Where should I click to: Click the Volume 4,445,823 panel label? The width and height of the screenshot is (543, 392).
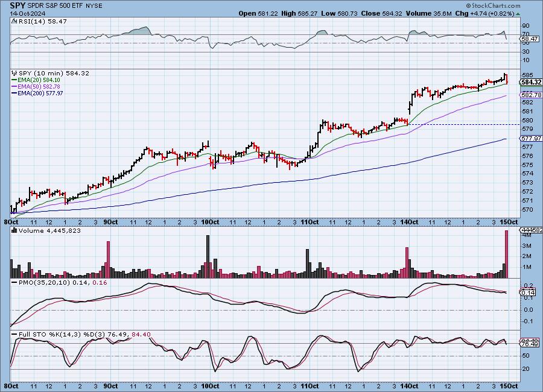coord(49,230)
